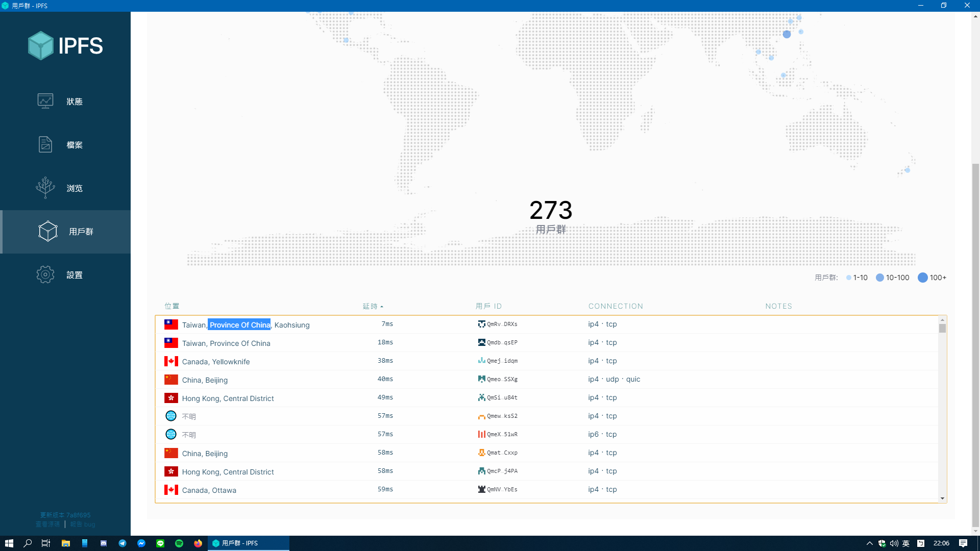Open the 狀態 status page
The image size is (980, 551).
click(65, 102)
